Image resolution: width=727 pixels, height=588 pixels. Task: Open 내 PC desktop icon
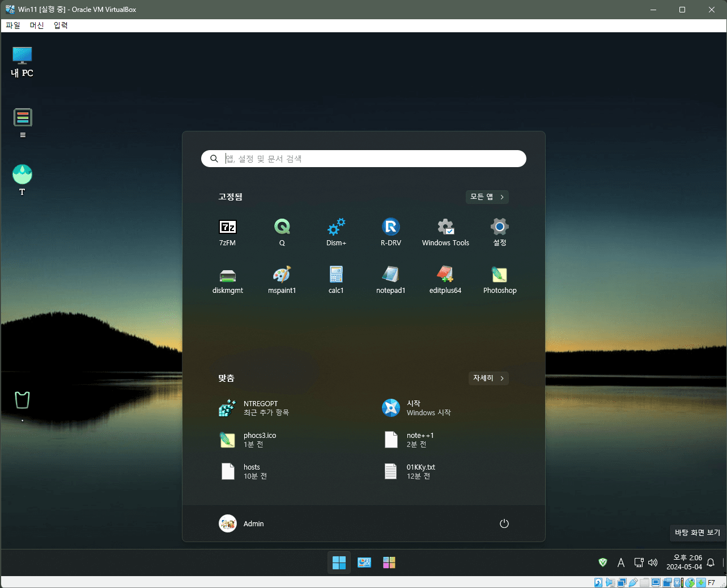click(22, 62)
